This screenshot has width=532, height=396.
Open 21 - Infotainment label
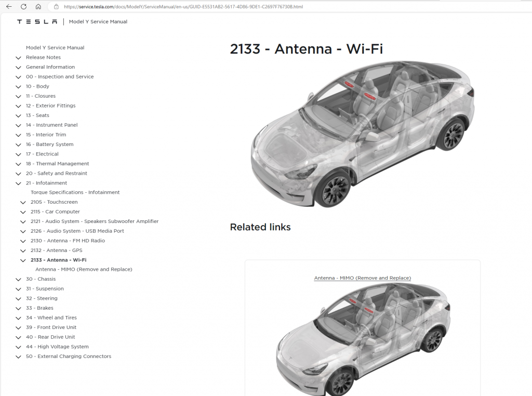[x=46, y=183]
